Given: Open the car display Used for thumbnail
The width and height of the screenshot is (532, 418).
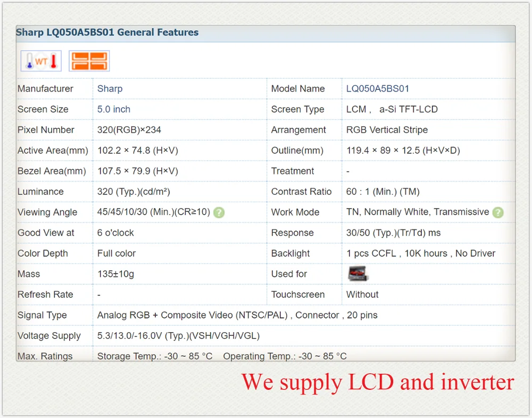Looking at the screenshot, I should (x=358, y=274).
